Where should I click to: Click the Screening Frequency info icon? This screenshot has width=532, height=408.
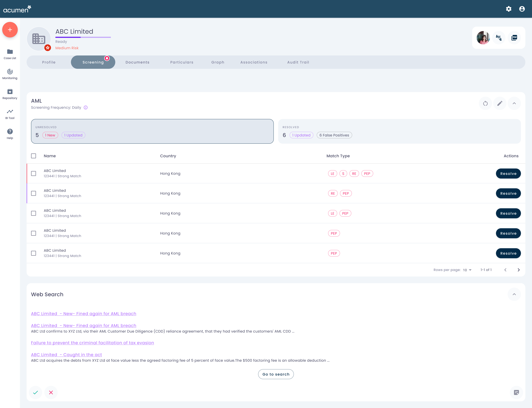pos(86,108)
